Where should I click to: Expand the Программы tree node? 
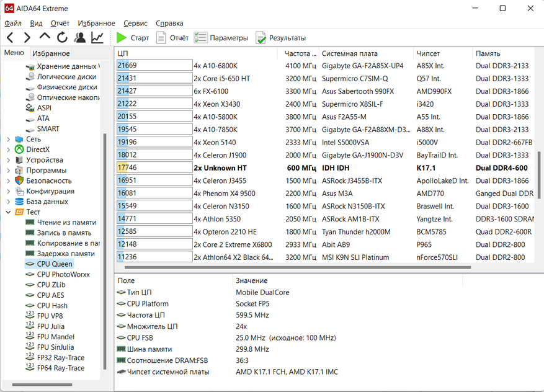coord(8,171)
